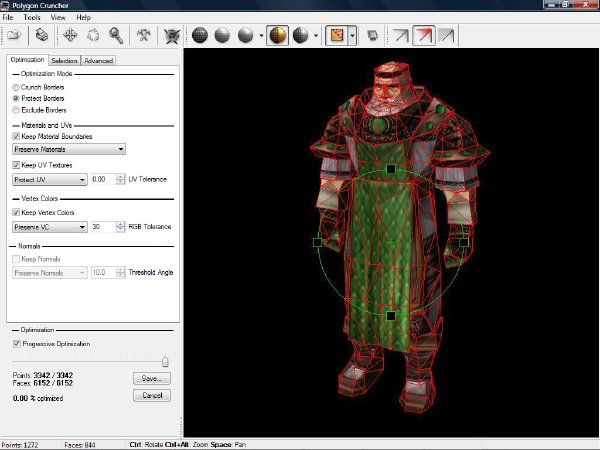The image size is (600, 450).
Task: Select the magnifier zoom tool
Action: [116, 35]
